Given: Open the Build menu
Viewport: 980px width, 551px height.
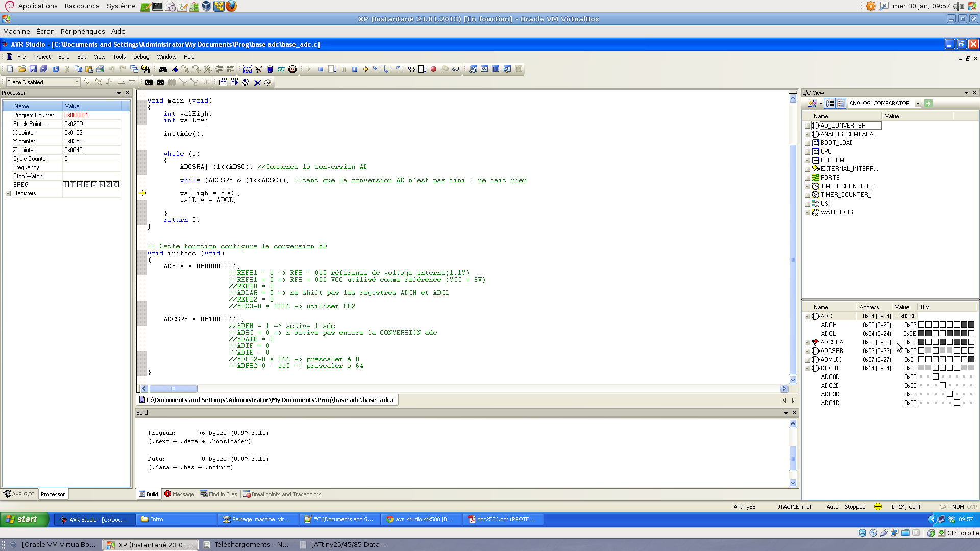Looking at the screenshot, I should click(x=64, y=57).
